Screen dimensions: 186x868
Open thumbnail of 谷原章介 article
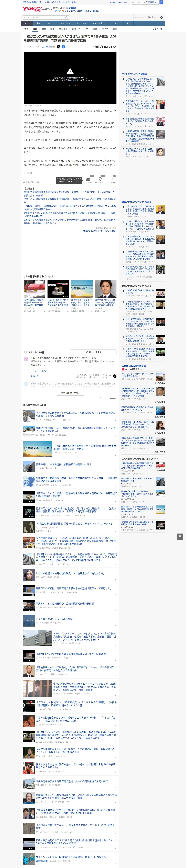pos(106,289)
